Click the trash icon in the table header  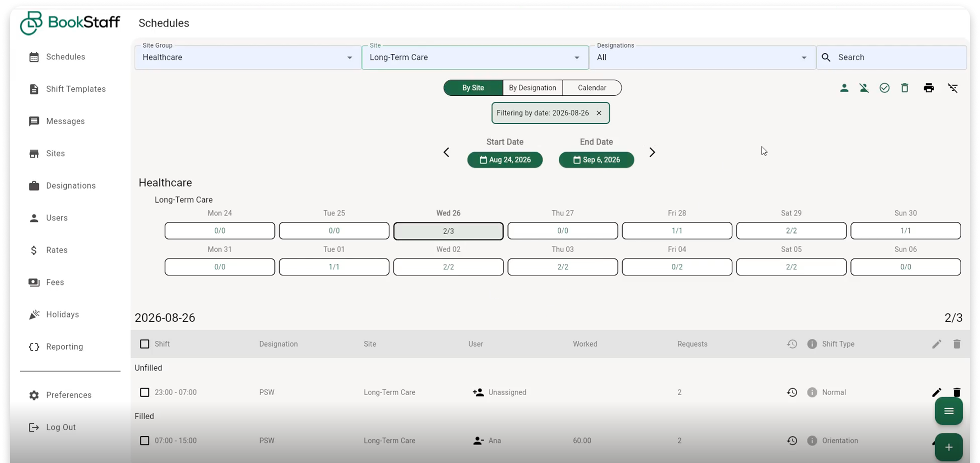(x=957, y=344)
